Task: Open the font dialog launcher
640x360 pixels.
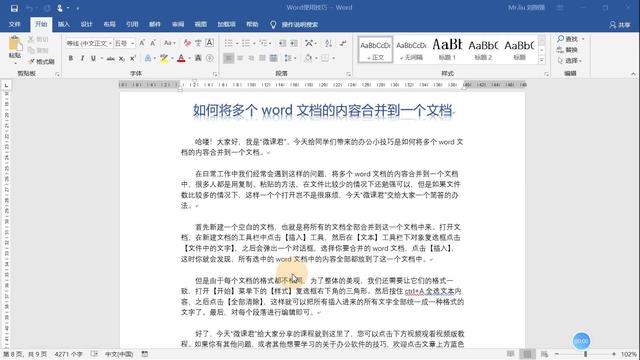Action: point(215,74)
